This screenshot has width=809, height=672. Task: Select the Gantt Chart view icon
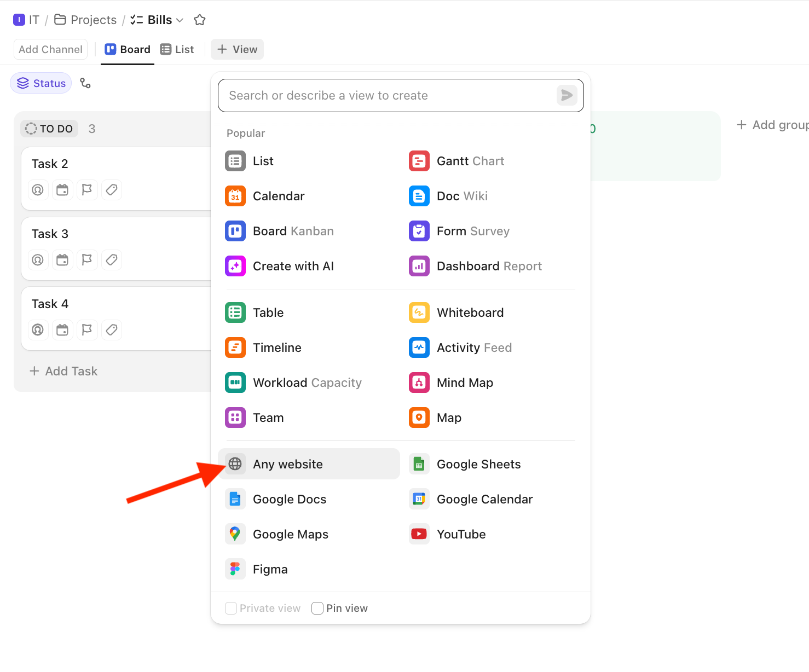coord(419,161)
